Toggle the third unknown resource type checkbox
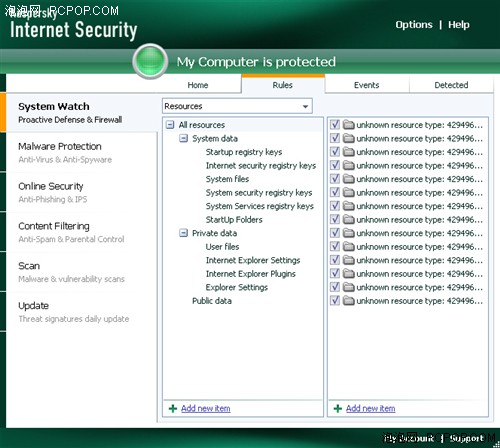500x448 pixels. click(335, 152)
